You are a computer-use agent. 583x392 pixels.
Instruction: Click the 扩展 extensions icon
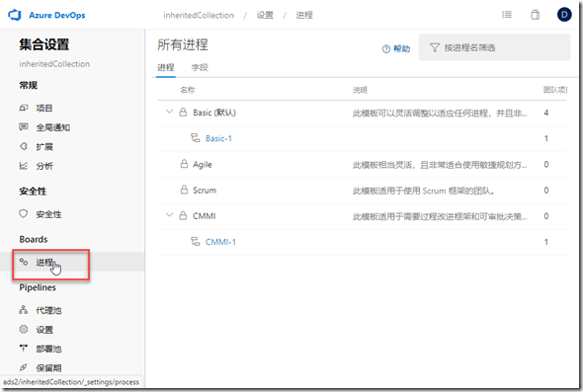click(x=24, y=146)
